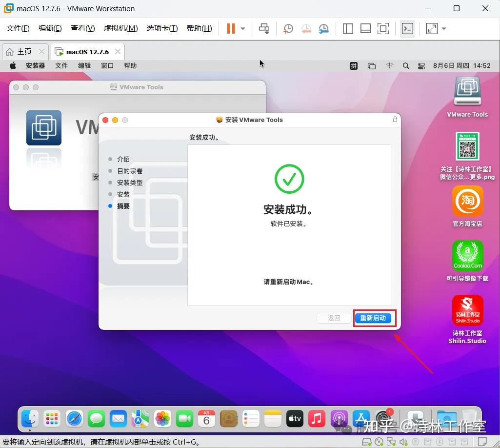Image resolution: width=500 pixels, height=448 pixels.
Task: Open Maps from the Dock
Action: (140, 418)
